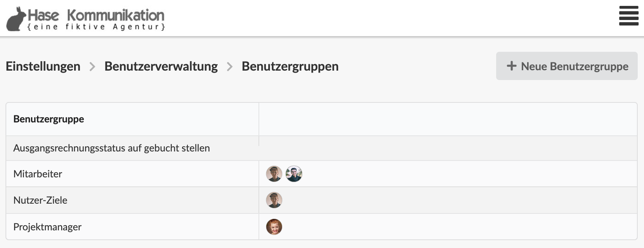Click the Benutzergruppe column header
The height and width of the screenshot is (248, 644).
click(x=49, y=119)
